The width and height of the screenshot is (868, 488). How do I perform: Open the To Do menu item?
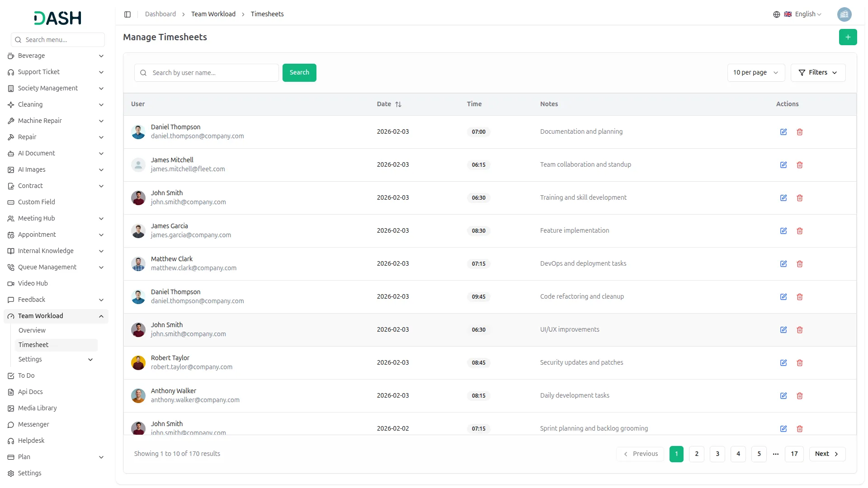(x=56, y=376)
